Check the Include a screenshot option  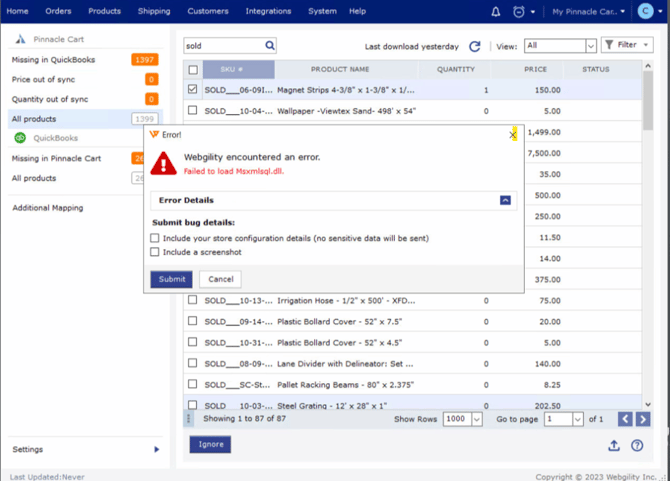point(155,252)
